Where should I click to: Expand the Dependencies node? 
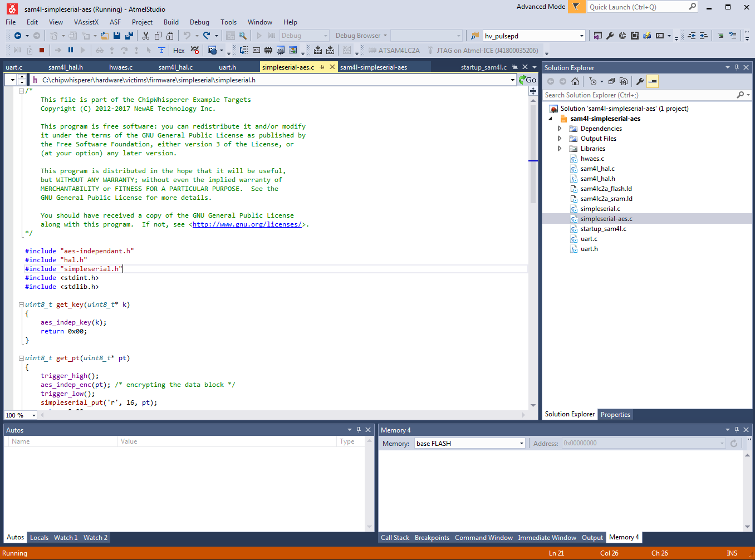tap(560, 129)
